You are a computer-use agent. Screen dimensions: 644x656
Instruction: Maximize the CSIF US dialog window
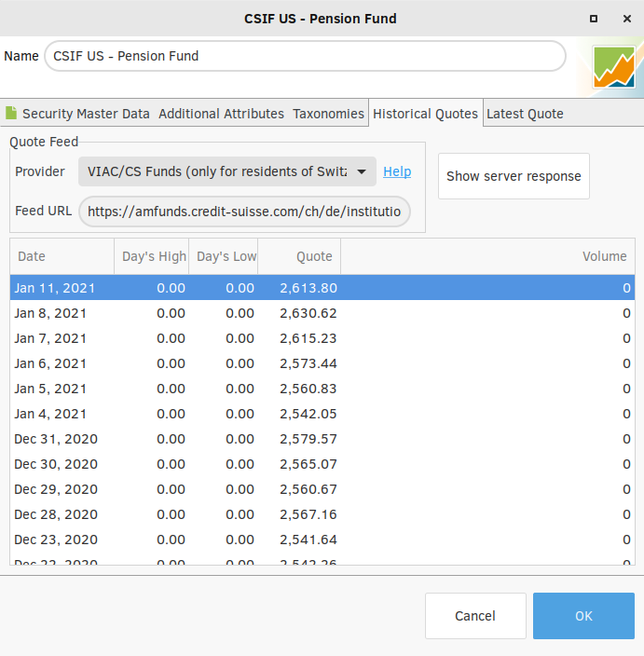[594, 19]
